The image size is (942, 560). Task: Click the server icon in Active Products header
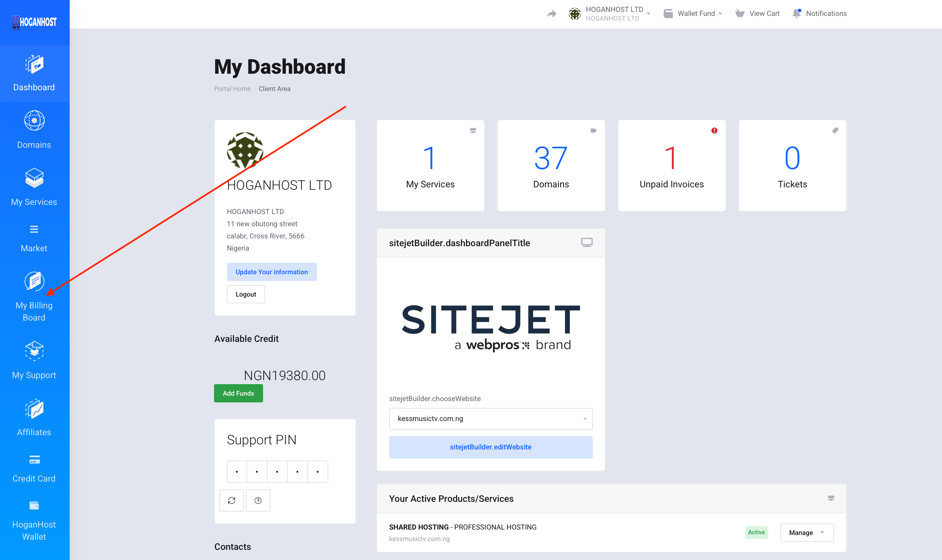pos(831,498)
